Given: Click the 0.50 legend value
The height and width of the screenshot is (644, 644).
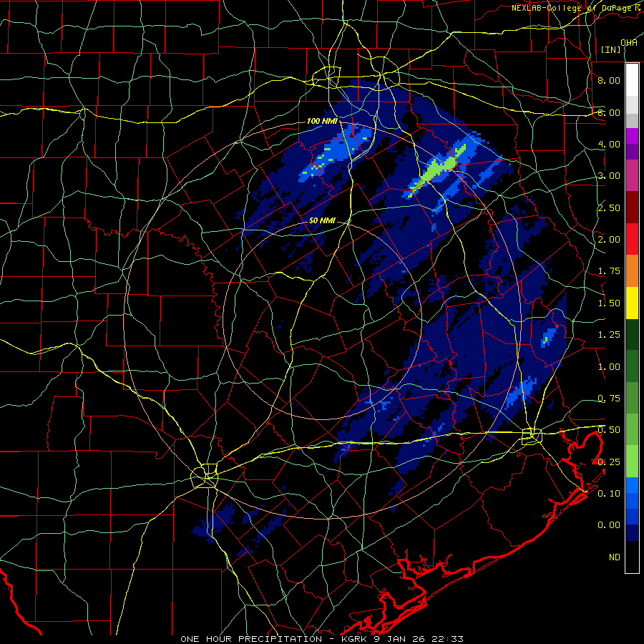Looking at the screenshot, I should [609, 430].
